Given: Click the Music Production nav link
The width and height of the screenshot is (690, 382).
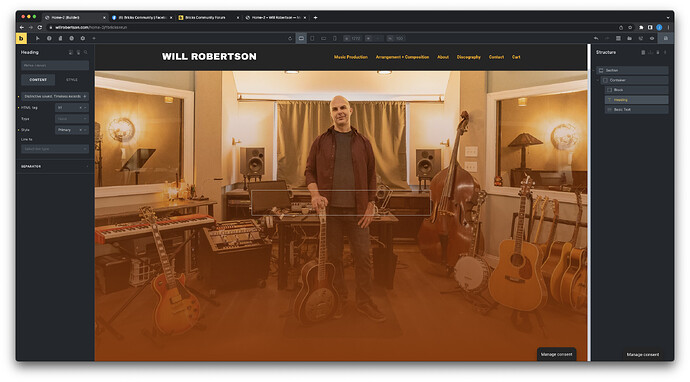Looking at the screenshot, I should 351,57.
